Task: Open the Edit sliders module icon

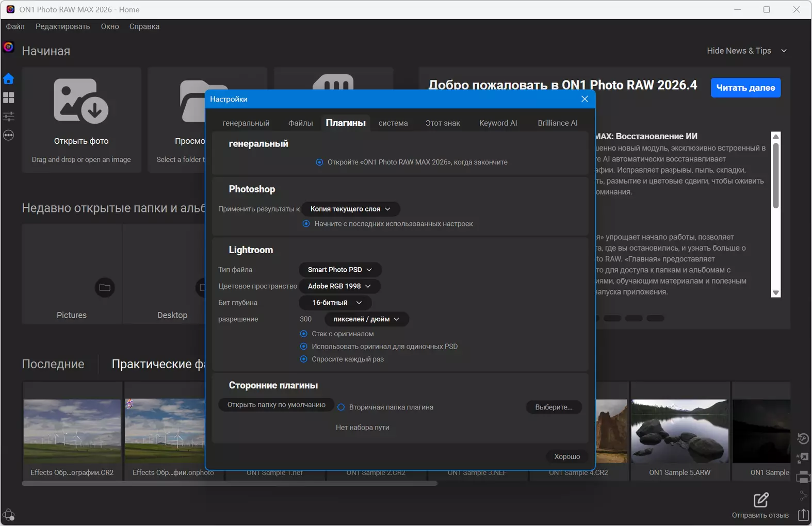Action: (8, 117)
